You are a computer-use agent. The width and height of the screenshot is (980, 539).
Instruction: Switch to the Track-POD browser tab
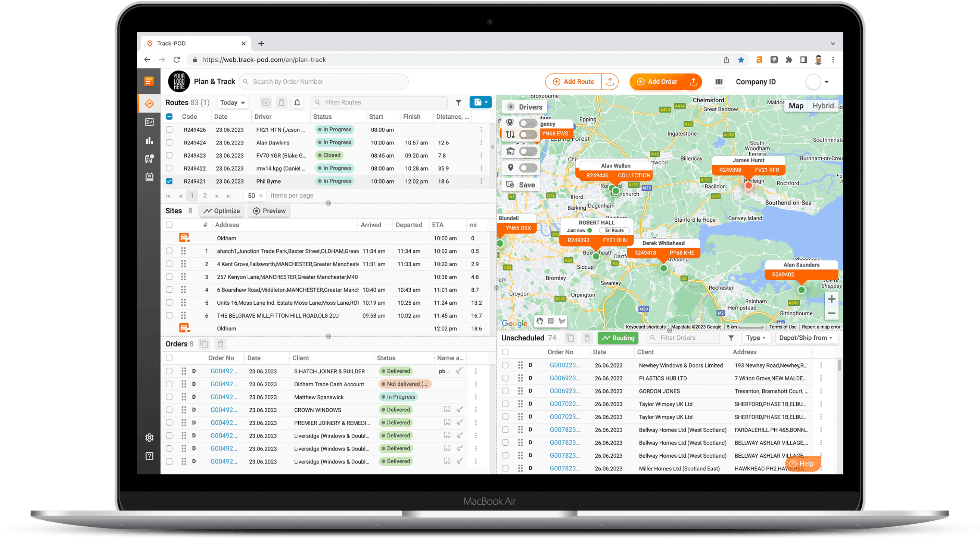(196, 43)
